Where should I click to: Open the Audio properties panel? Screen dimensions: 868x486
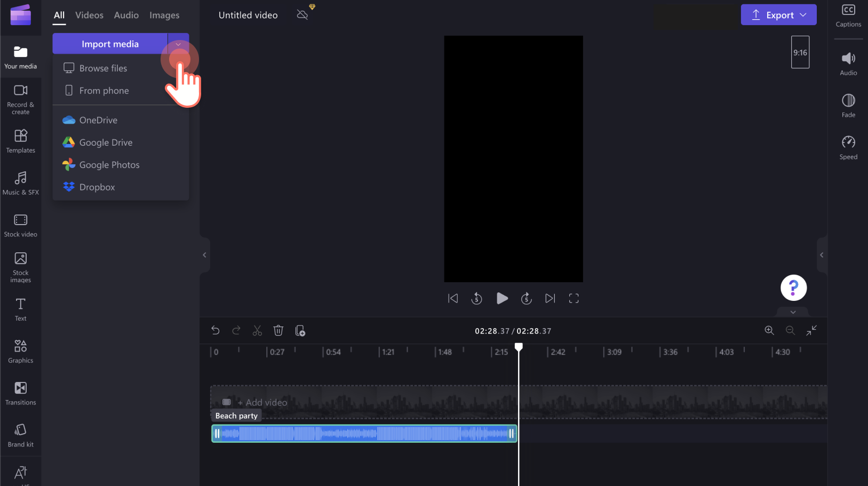click(848, 64)
